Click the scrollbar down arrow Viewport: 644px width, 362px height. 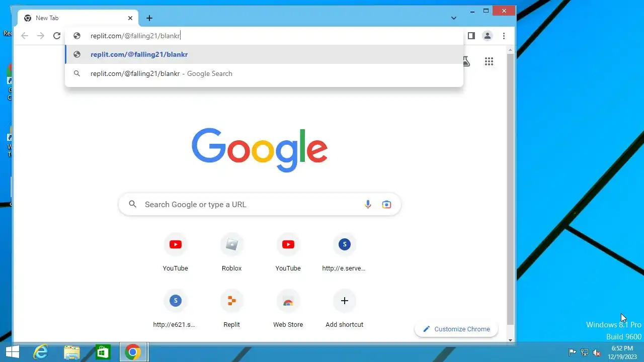coord(511,340)
